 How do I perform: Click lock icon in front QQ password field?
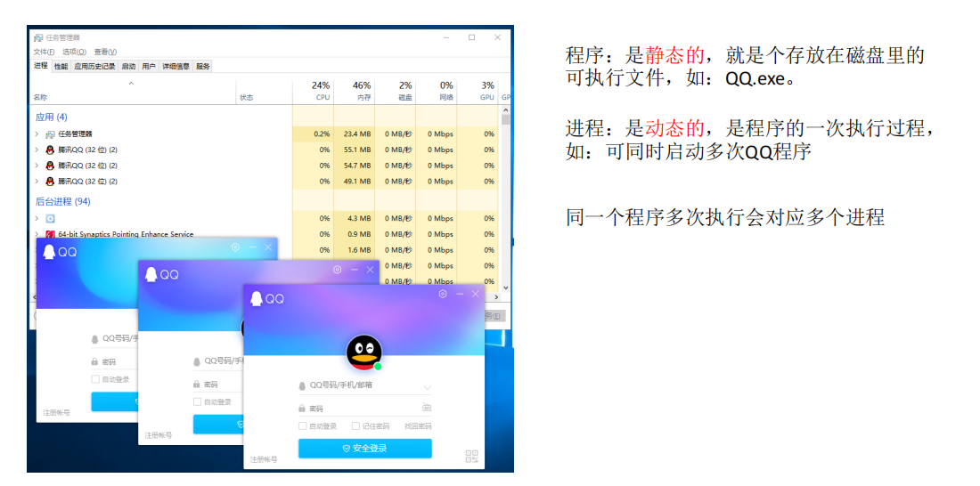tap(303, 409)
